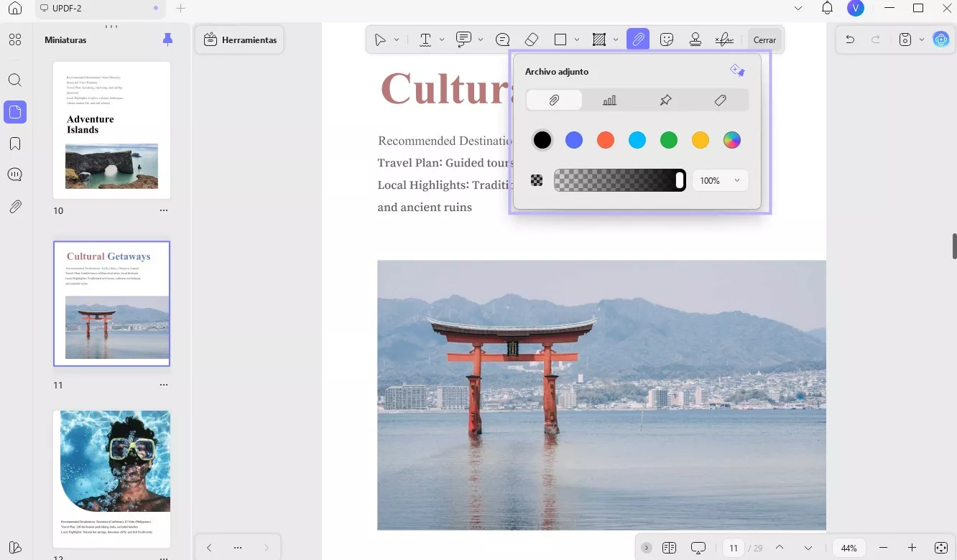
Task: Expand the text comment dropdown arrow
Action: [481, 40]
